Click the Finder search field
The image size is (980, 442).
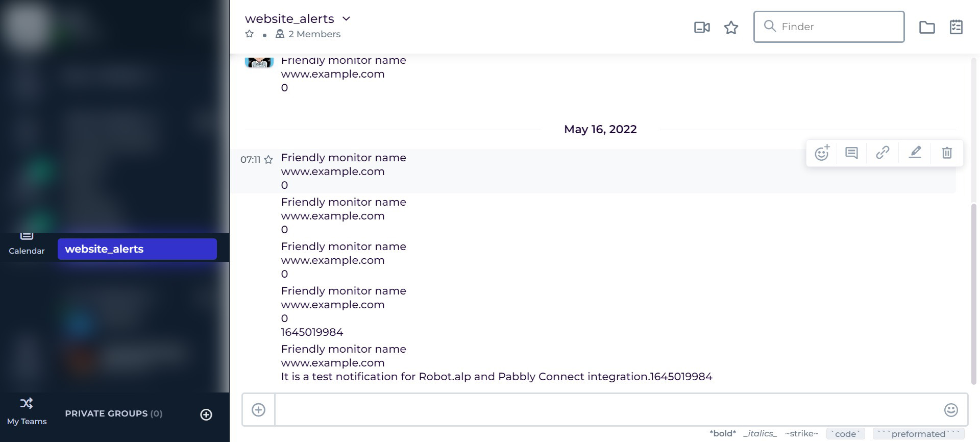tap(829, 27)
